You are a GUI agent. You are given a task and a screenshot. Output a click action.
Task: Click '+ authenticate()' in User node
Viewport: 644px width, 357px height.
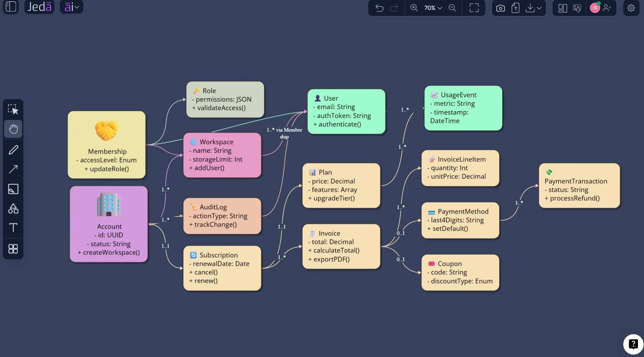tap(337, 124)
